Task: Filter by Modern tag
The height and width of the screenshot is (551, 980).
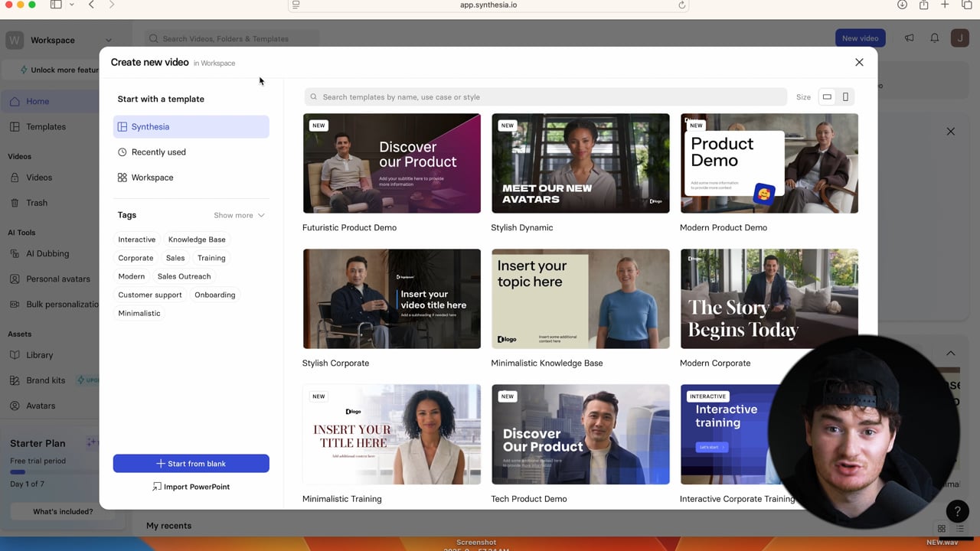Action: [x=131, y=276]
